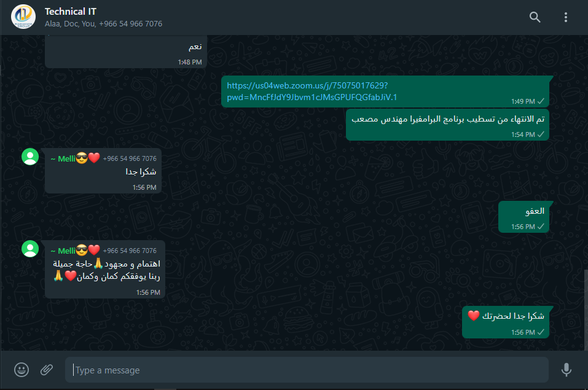Screen dimensions: 588x390
Task: Open the three-dot chat menu
Action: click(565, 17)
